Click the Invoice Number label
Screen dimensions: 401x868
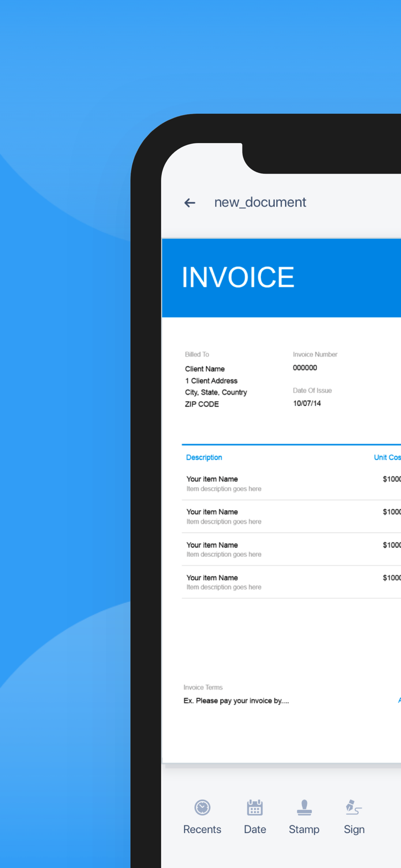[x=315, y=354]
